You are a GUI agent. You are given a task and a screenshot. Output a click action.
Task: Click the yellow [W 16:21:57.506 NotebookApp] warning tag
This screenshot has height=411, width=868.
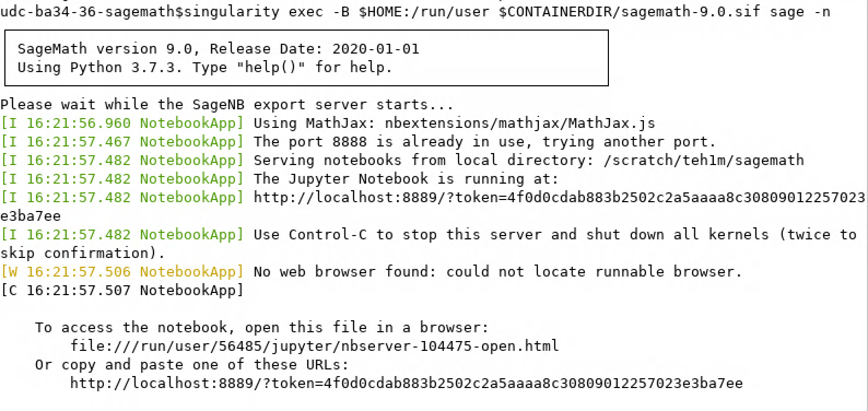point(122,272)
